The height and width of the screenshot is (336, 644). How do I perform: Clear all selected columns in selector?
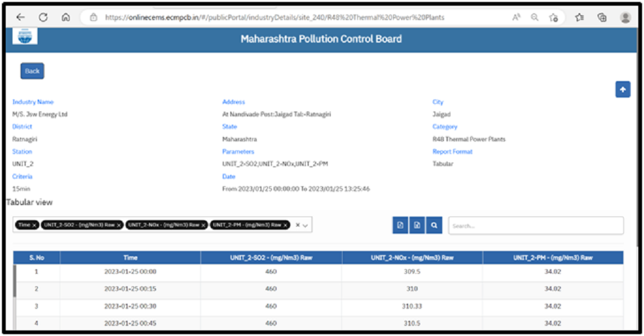tap(297, 225)
